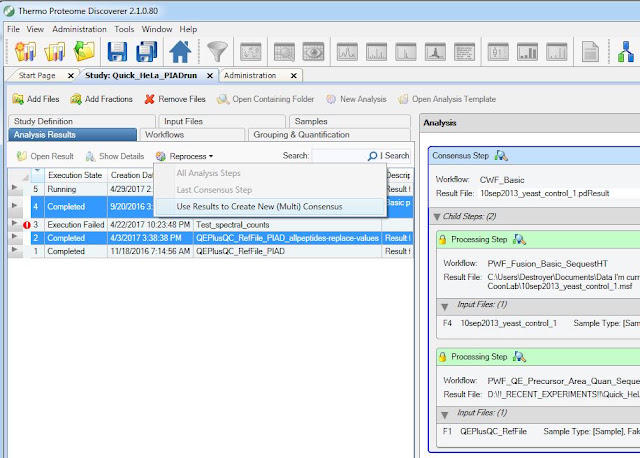
Task: Go to the Home start page icon
Action: (180, 52)
